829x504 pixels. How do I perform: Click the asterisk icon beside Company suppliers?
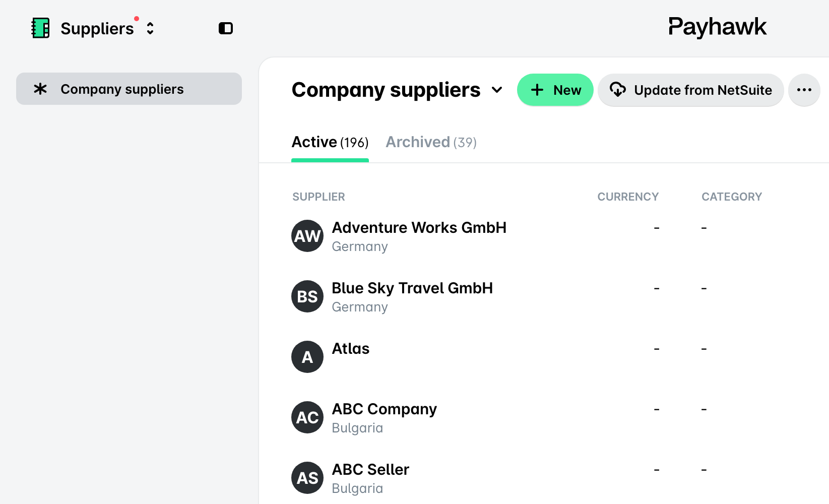40,89
